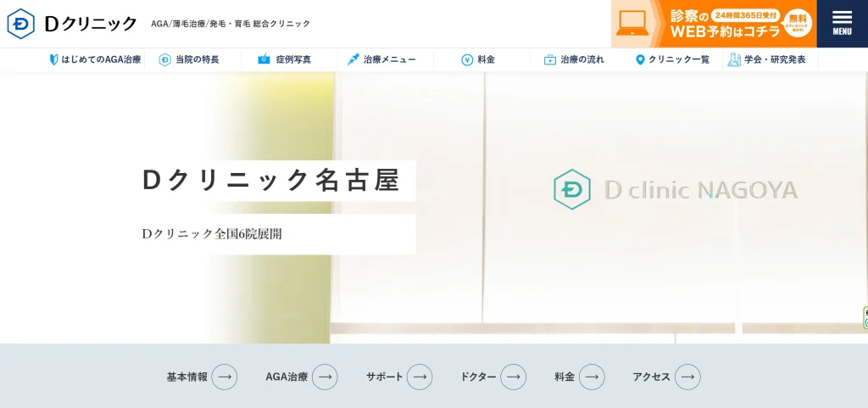
Task: Click the D Clinic hexagon logo
Action: [x=21, y=24]
